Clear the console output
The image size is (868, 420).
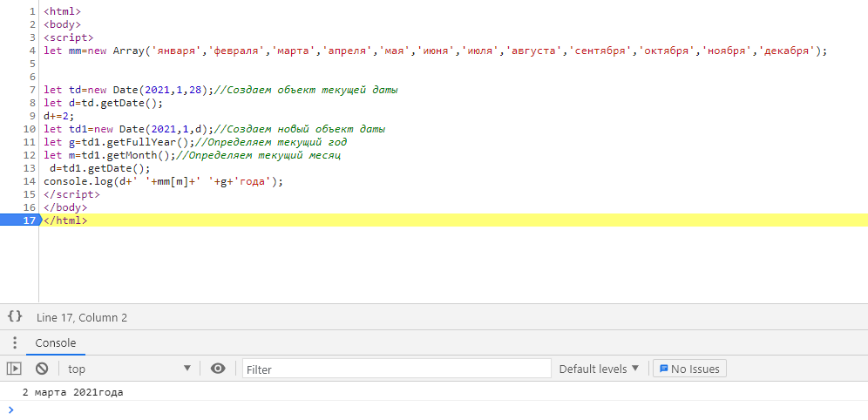(x=41, y=369)
